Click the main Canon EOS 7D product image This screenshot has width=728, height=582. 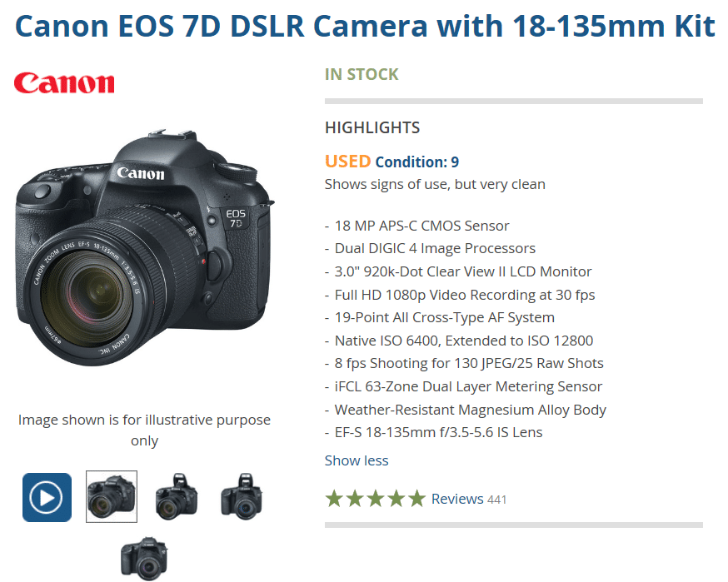pyautogui.click(x=144, y=247)
